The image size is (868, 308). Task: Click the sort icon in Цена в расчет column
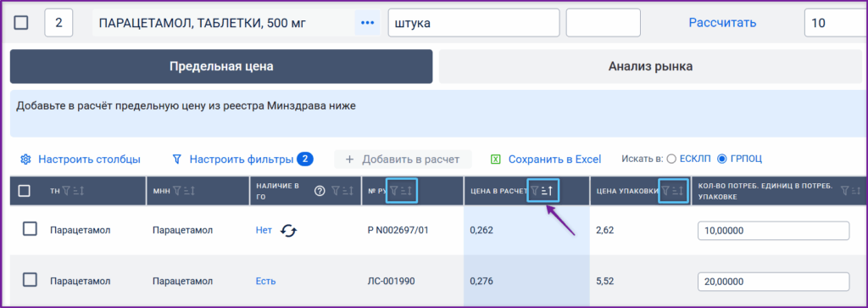click(549, 191)
